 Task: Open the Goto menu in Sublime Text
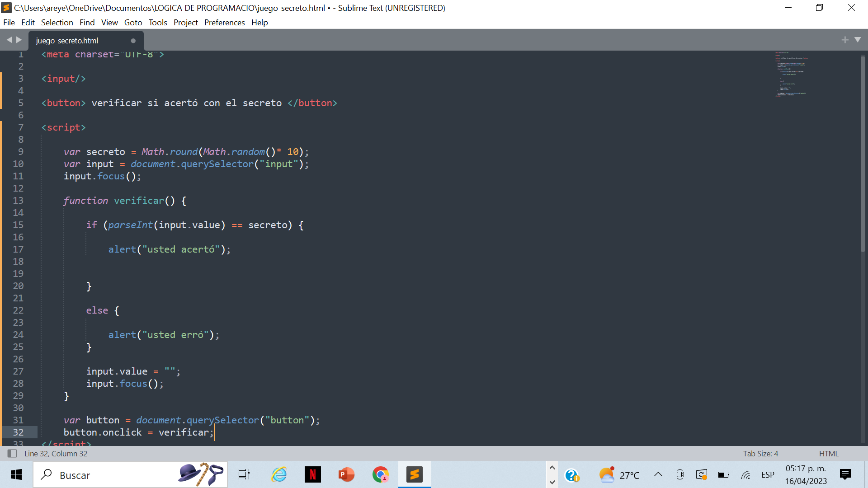[x=132, y=23]
